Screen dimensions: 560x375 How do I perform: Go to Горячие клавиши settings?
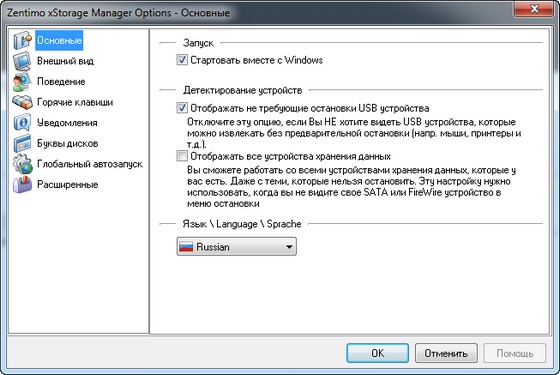[75, 102]
